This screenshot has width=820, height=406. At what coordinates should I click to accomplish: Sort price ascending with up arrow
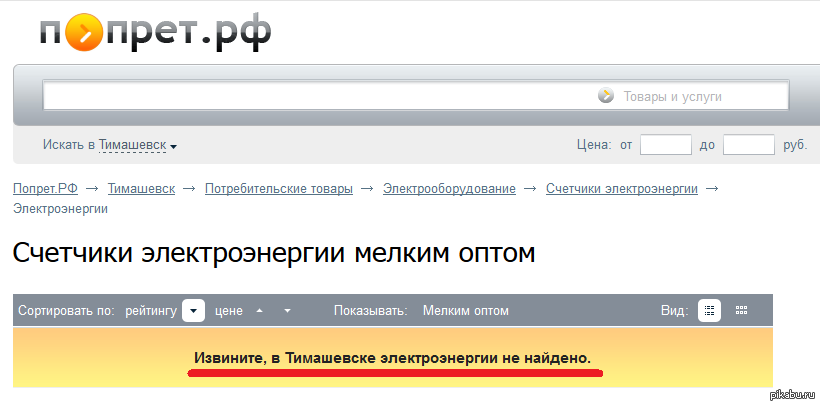point(259,311)
